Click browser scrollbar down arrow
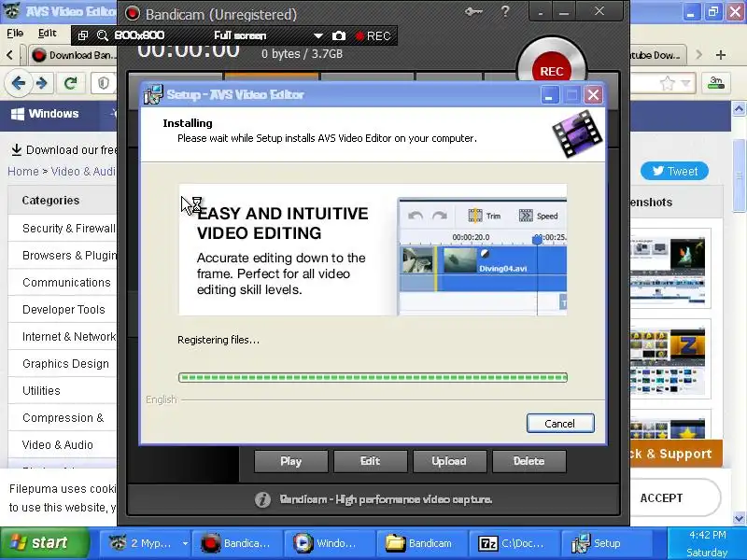 point(739,518)
